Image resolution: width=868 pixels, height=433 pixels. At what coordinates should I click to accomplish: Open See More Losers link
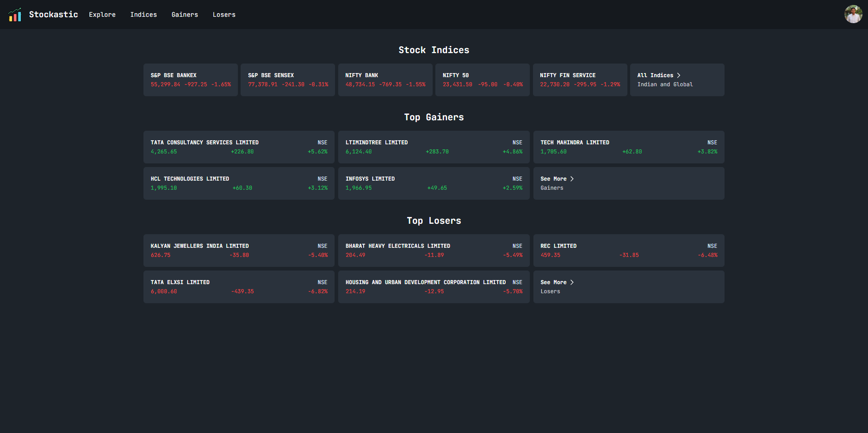point(629,287)
